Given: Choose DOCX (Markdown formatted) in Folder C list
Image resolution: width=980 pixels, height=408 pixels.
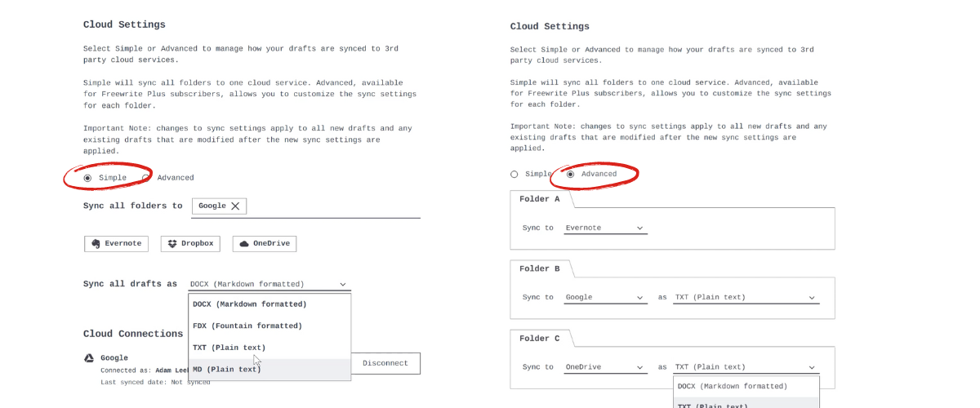Looking at the screenshot, I should [746, 386].
